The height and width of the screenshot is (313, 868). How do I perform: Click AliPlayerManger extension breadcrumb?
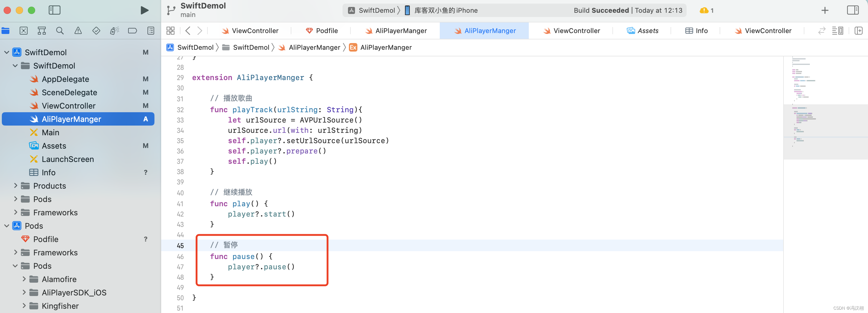[380, 47]
